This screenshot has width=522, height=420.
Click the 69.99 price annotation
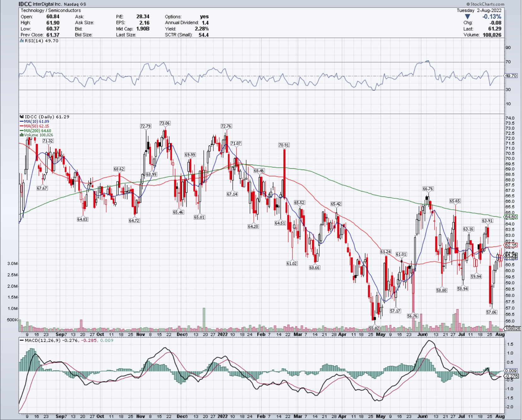coord(190,155)
